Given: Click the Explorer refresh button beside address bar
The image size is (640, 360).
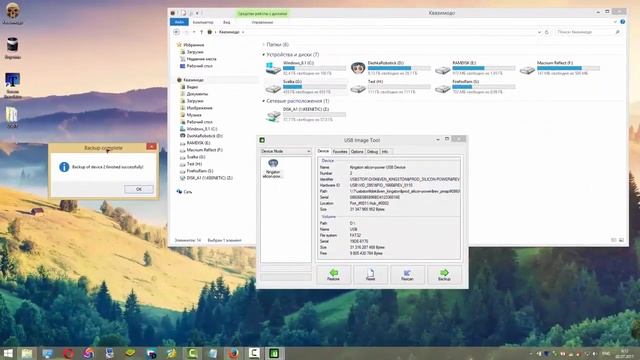Looking at the screenshot, I should [x=547, y=32].
